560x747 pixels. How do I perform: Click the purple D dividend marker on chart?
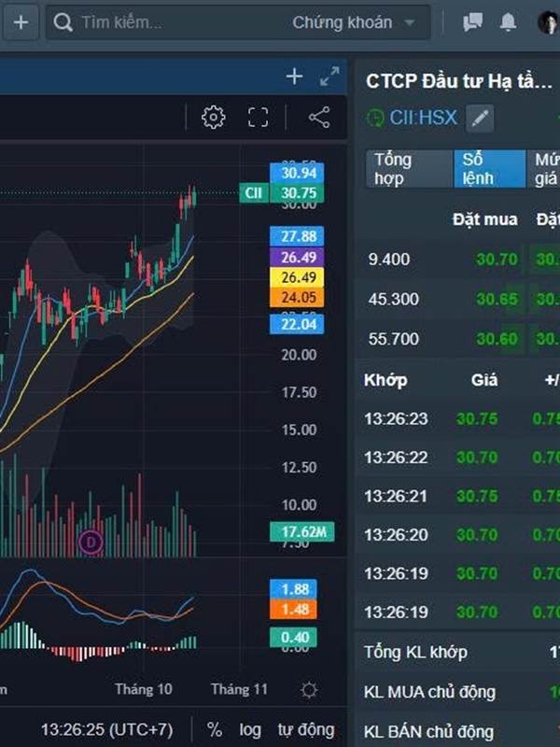91,543
